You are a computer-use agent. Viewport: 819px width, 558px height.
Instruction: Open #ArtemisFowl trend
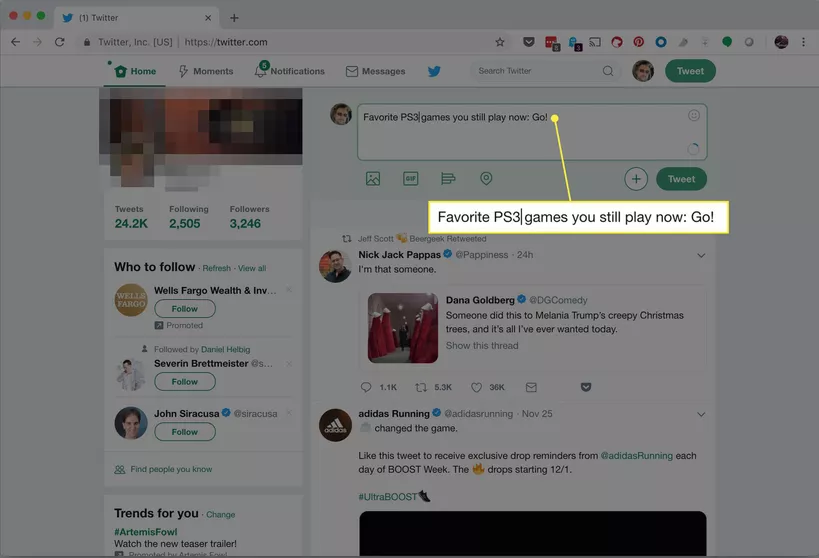point(146,532)
